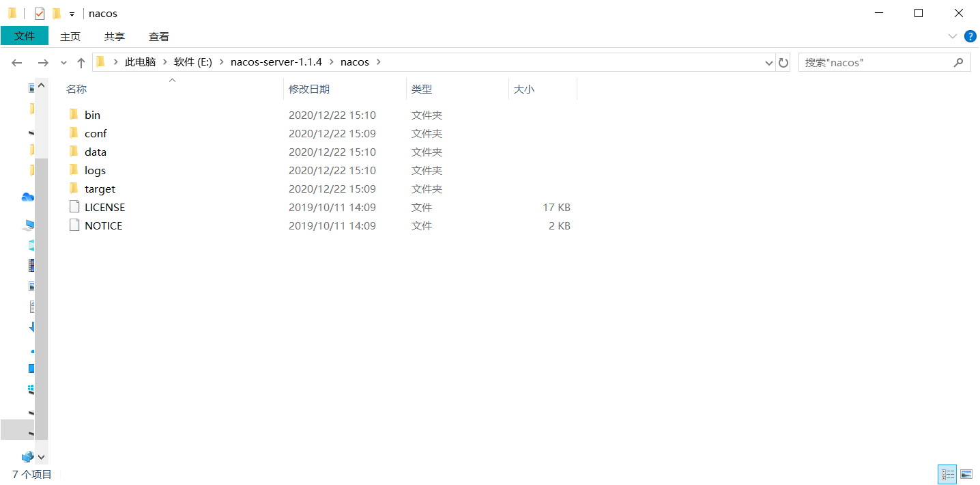Screen dimensions: 980x485
Task: Expand the ribbon with the chevron
Action: [x=953, y=36]
